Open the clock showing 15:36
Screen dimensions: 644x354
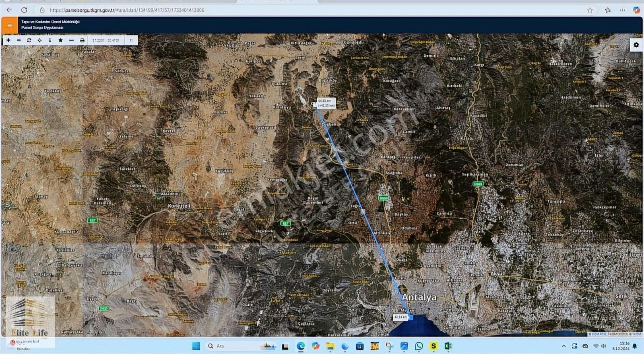pyautogui.click(x=621, y=346)
